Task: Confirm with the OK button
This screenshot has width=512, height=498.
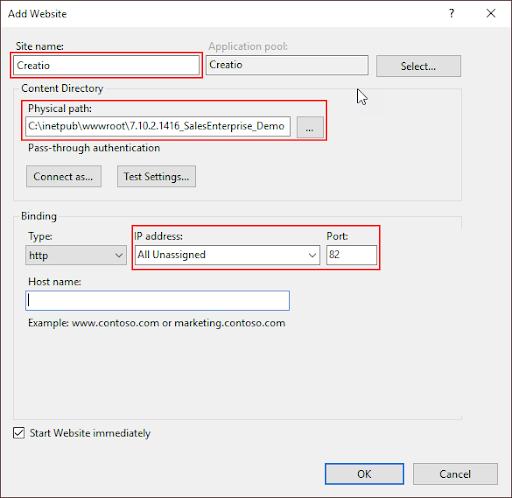Action: click(x=364, y=474)
